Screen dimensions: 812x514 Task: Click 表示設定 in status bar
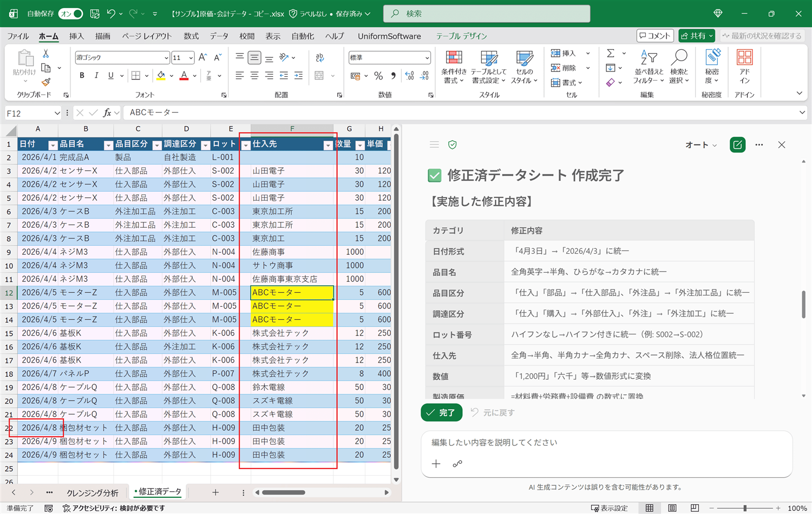click(x=610, y=508)
